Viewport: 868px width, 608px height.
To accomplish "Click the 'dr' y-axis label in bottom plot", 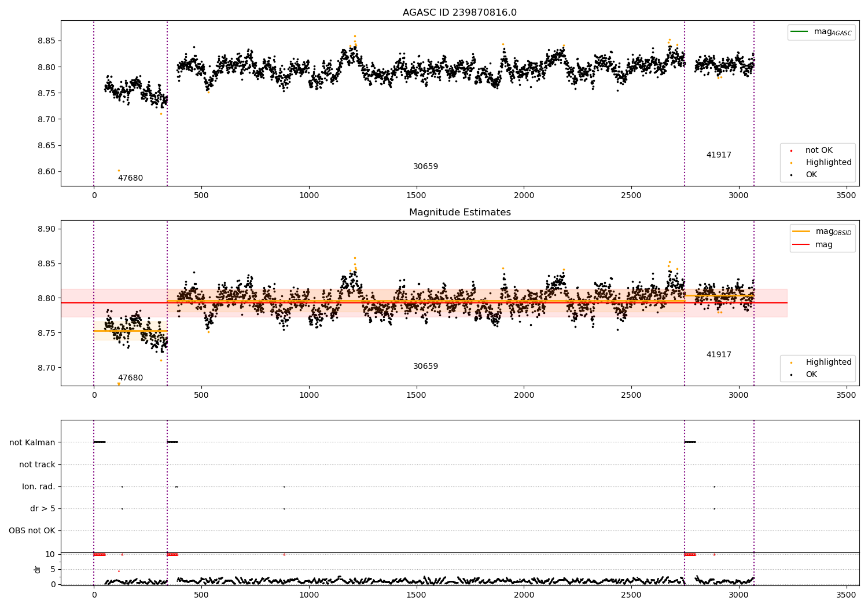I will click(38, 569).
